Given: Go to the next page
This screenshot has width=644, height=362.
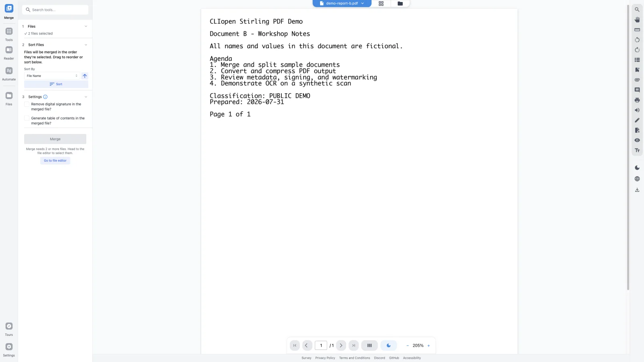Looking at the screenshot, I should [341, 346].
